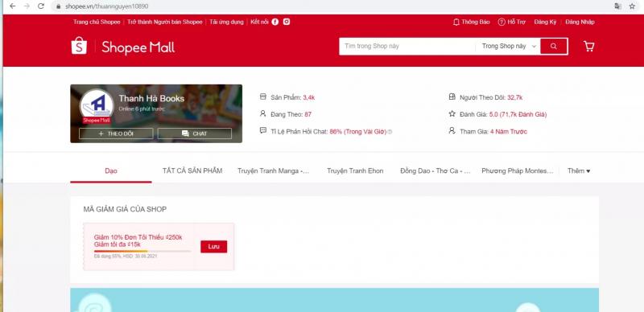Expand the Thêm categories menu

579,170
